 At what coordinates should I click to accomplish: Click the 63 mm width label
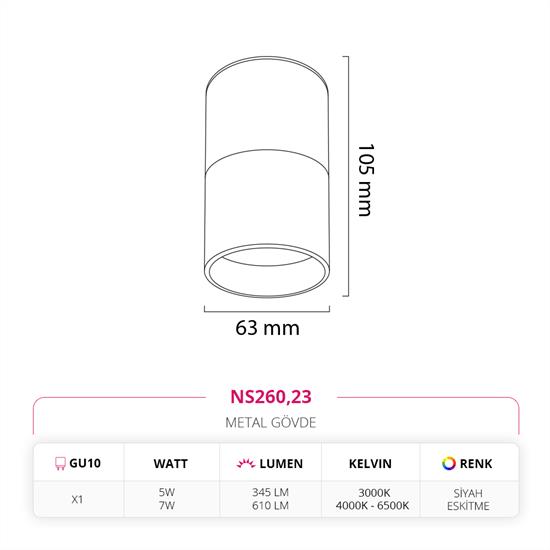point(267,328)
